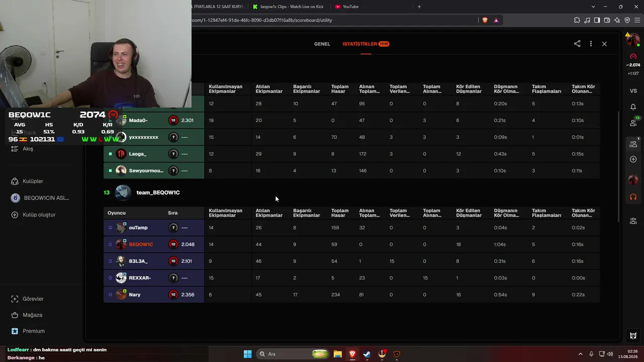Open the party lobby icon with 1 badge
Viewport: 644px width, 362px height.
[633, 143]
